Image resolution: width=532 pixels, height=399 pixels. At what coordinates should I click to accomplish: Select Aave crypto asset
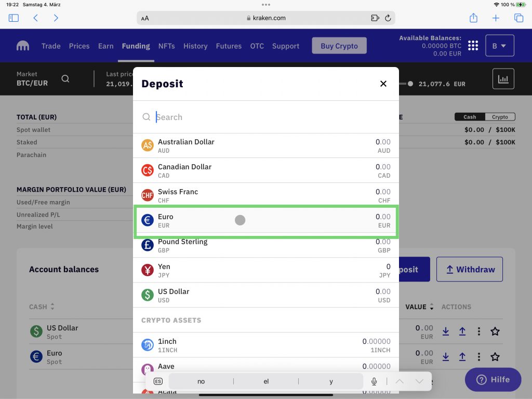pos(266,367)
